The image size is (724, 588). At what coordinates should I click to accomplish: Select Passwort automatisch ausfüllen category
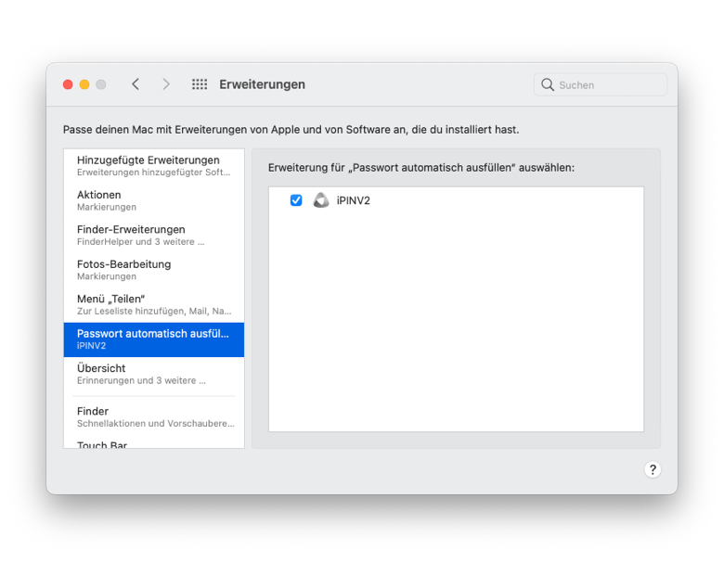[x=154, y=339]
